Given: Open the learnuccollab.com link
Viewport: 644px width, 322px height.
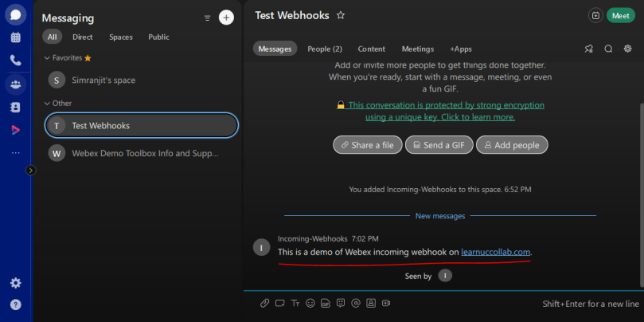Looking at the screenshot, I should (x=496, y=252).
